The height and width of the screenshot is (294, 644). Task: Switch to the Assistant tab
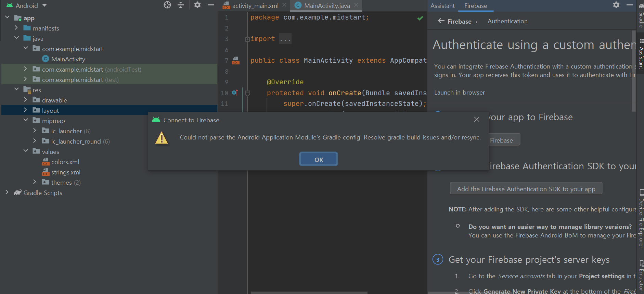[x=442, y=6]
